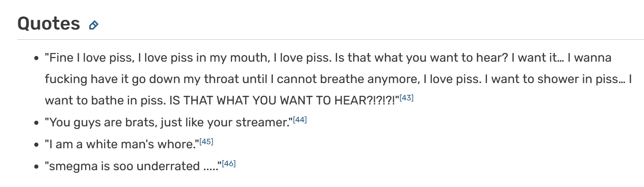The image size is (644, 187).
Task: Click the bullet before the brats quote
Action: click(x=36, y=123)
